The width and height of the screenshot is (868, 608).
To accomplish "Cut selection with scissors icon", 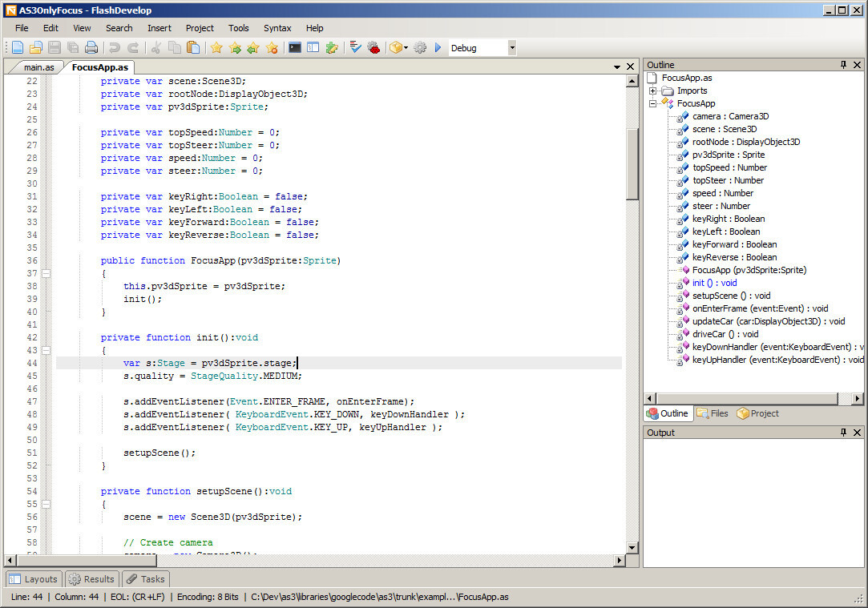I will click(x=156, y=48).
